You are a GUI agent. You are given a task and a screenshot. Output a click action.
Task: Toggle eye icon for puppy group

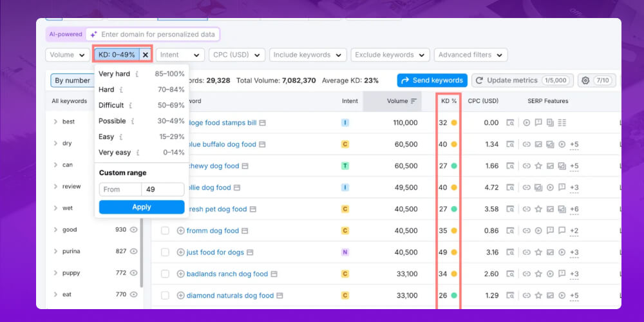(133, 272)
